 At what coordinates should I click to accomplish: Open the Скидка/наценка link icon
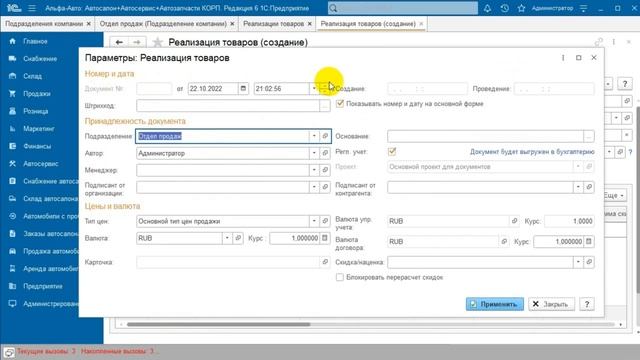tap(589, 262)
